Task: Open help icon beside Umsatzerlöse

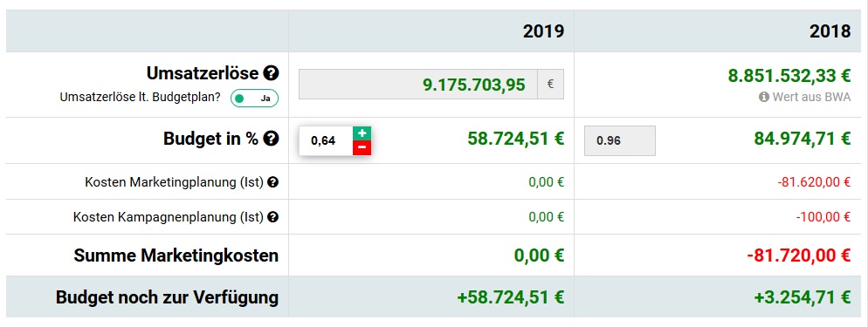Action: coord(271,73)
